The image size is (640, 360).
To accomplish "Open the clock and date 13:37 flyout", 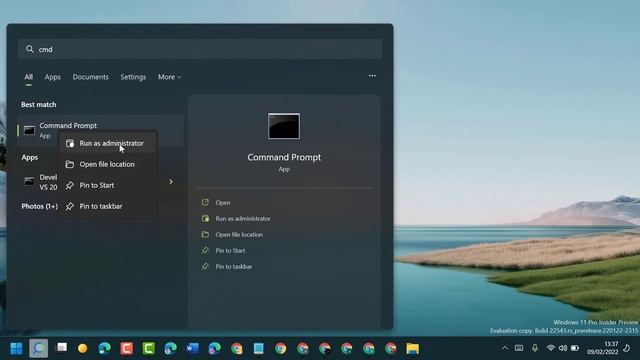I will [x=602, y=348].
